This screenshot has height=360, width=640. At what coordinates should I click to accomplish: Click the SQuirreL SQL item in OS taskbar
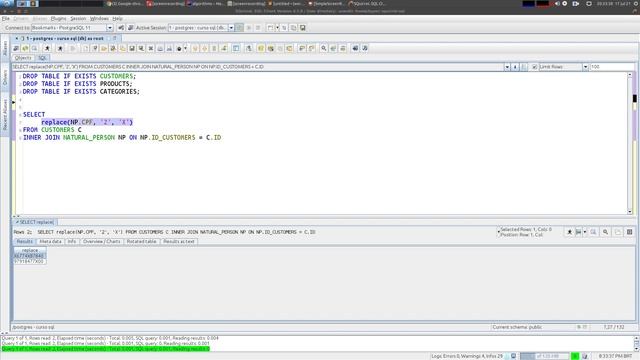coord(366,4)
